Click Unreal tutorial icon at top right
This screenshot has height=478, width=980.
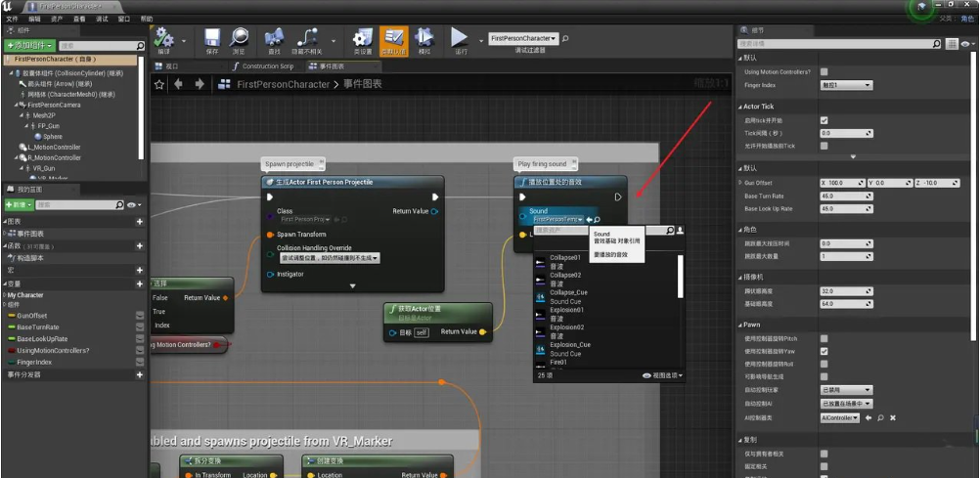(x=922, y=8)
